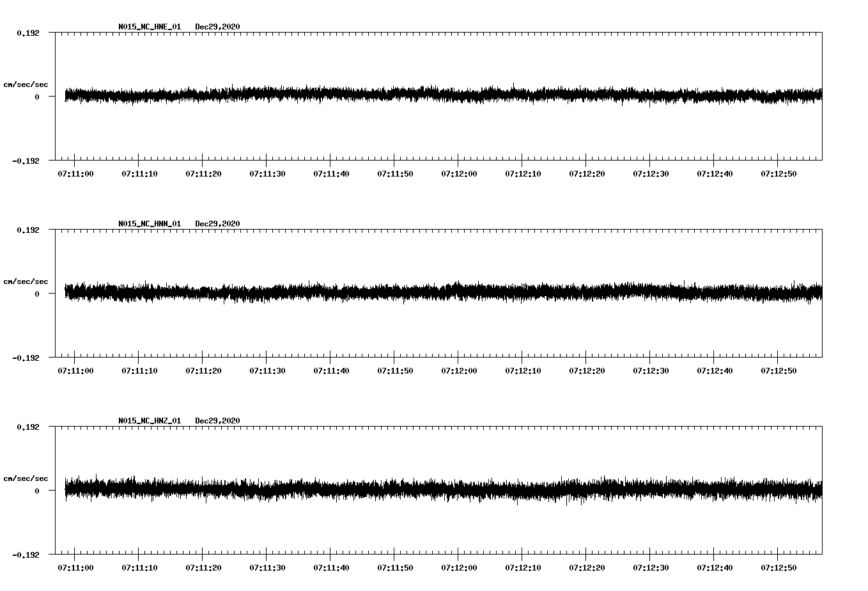Select the N015_NC_HNZ_01 trace label

[x=149, y=421]
